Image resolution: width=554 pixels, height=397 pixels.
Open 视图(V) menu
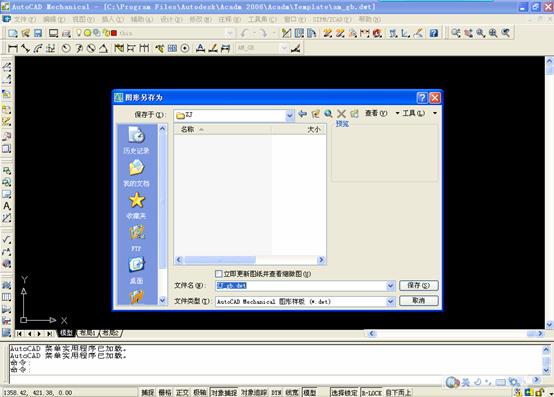(83, 19)
